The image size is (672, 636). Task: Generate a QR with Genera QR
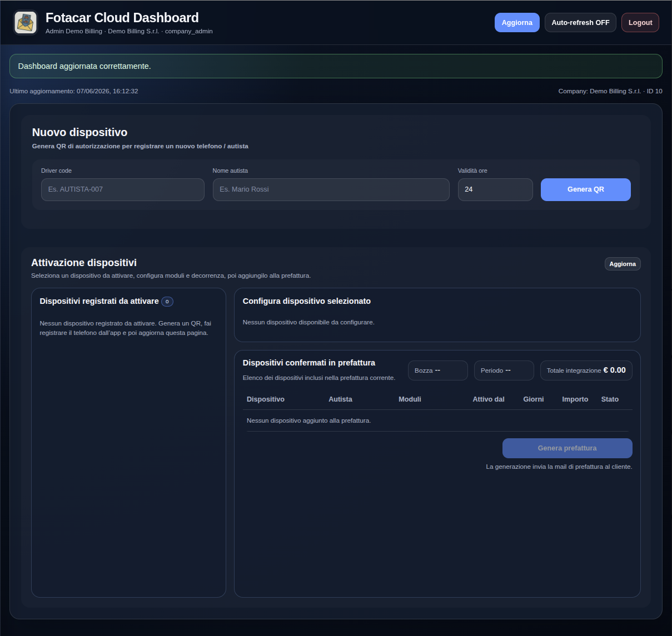586,189
